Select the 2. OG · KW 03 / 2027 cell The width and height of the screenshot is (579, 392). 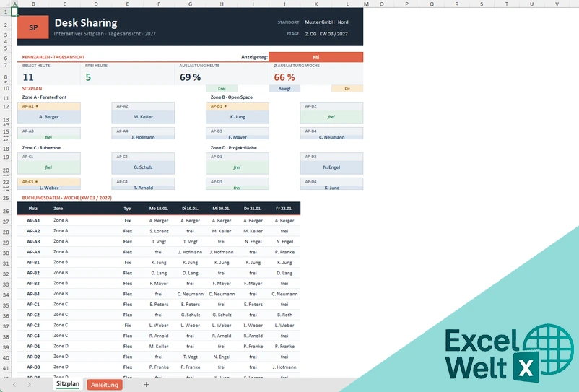click(326, 34)
